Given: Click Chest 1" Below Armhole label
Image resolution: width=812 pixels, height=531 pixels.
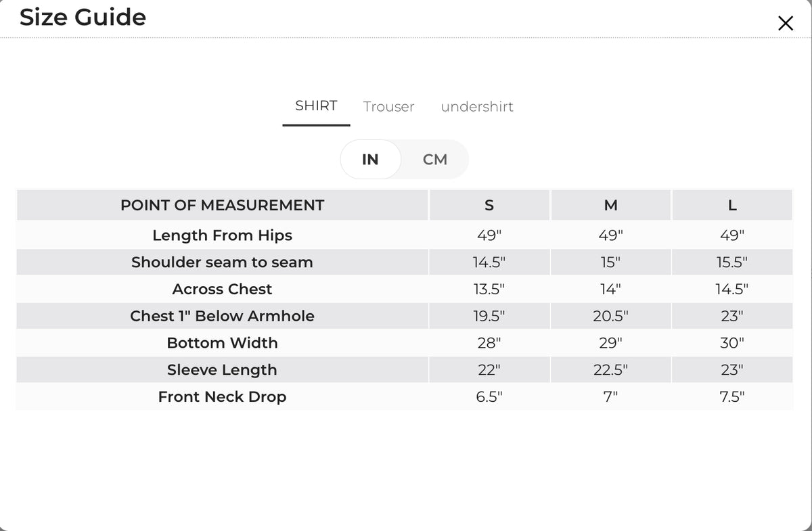Looking at the screenshot, I should click(x=222, y=316).
